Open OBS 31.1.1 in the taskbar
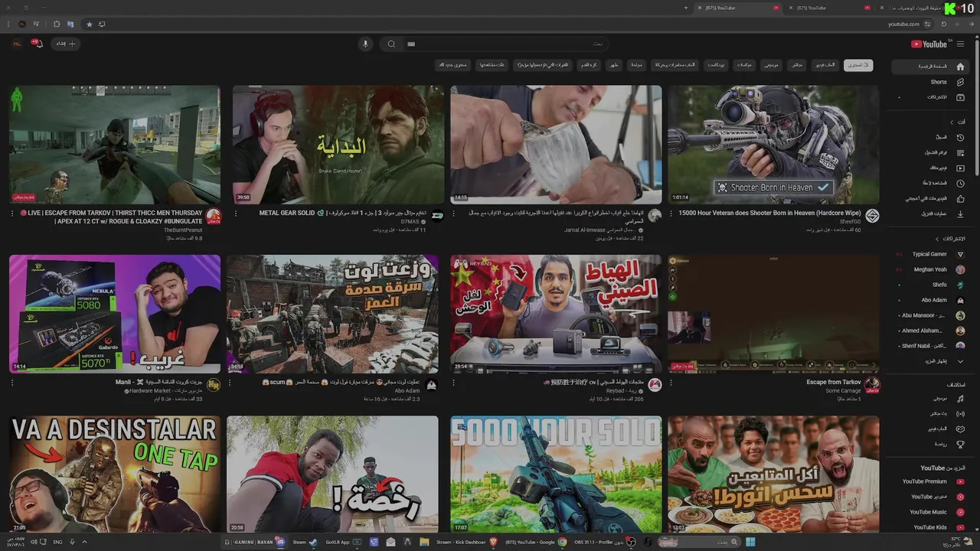 coord(604,542)
